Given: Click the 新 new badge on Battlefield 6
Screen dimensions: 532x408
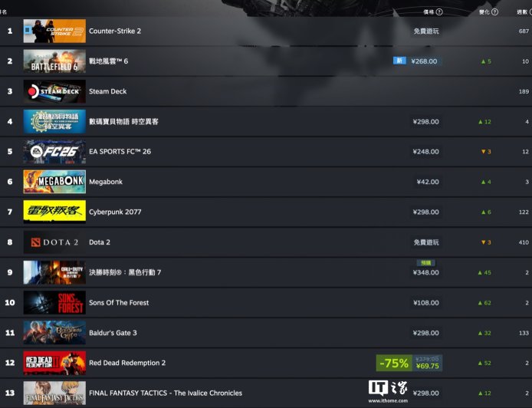Looking at the screenshot, I should (x=399, y=61).
